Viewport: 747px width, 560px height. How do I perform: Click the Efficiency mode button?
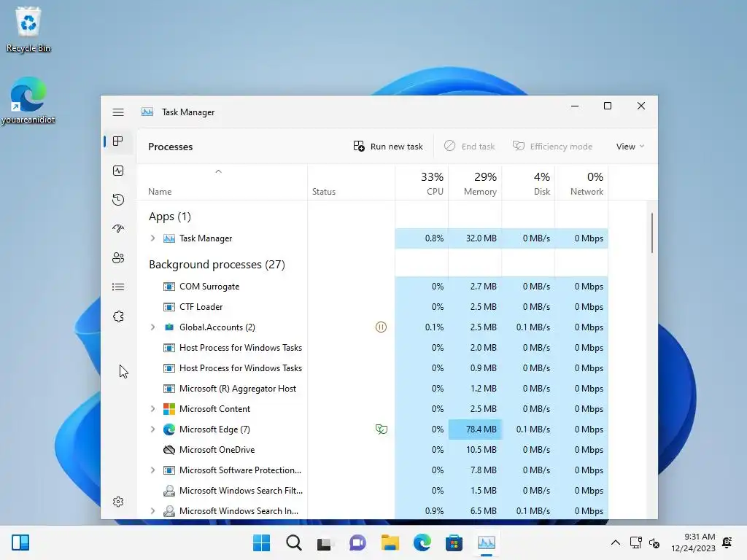[553, 147]
